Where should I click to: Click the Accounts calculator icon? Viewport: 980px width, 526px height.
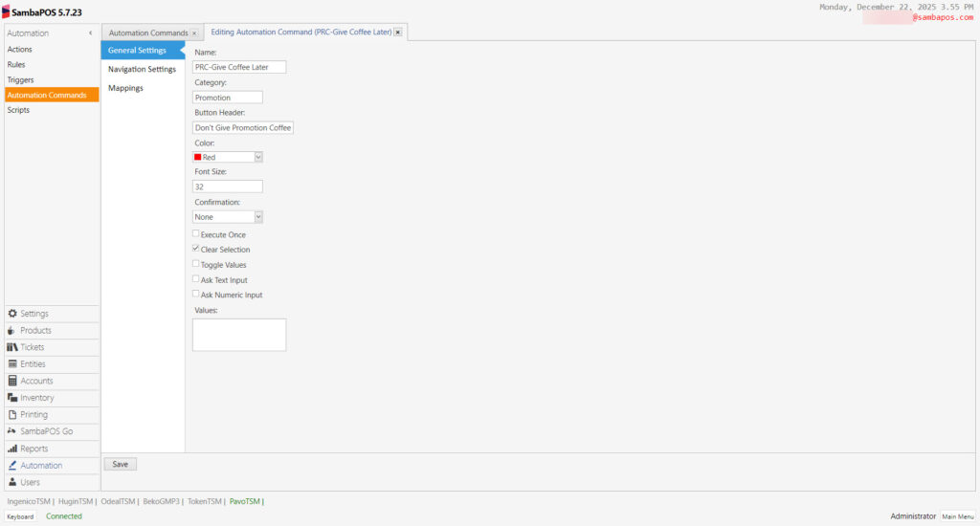[x=12, y=381]
